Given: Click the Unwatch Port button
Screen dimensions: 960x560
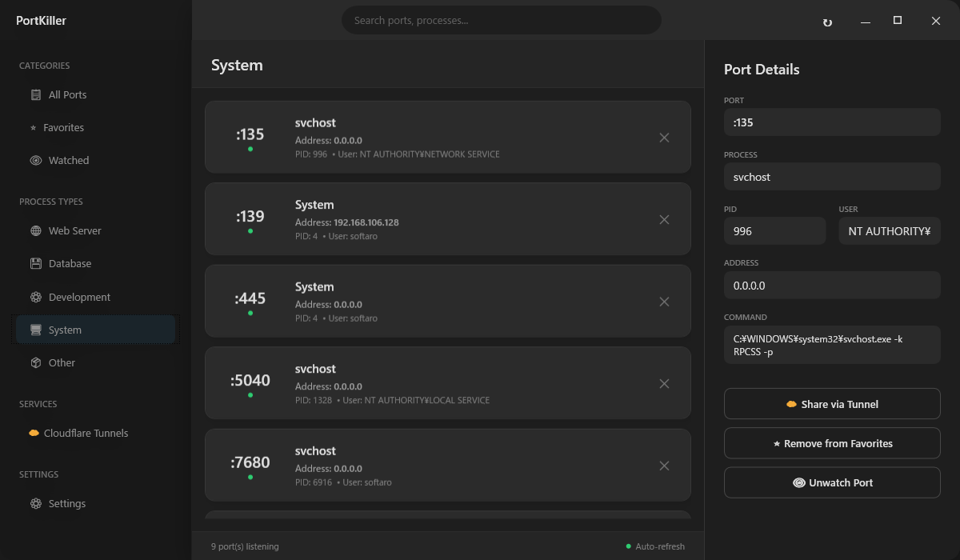Looking at the screenshot, I should tap(832, 482).
